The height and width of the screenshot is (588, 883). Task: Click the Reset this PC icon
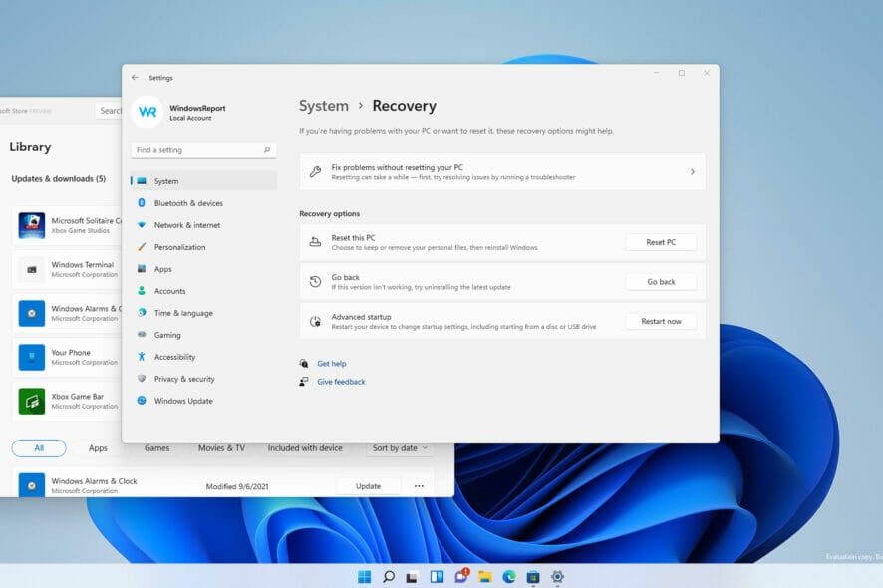[x=315, y=242]
